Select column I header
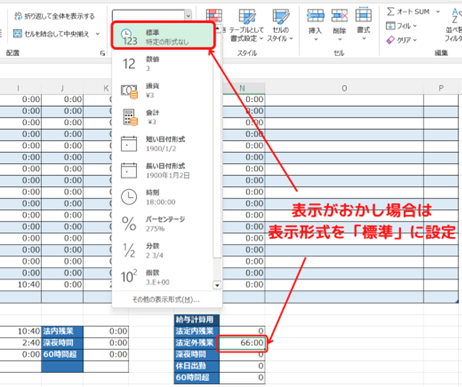The width and height of the screenshot is (462, 387). tap(18, 88)
